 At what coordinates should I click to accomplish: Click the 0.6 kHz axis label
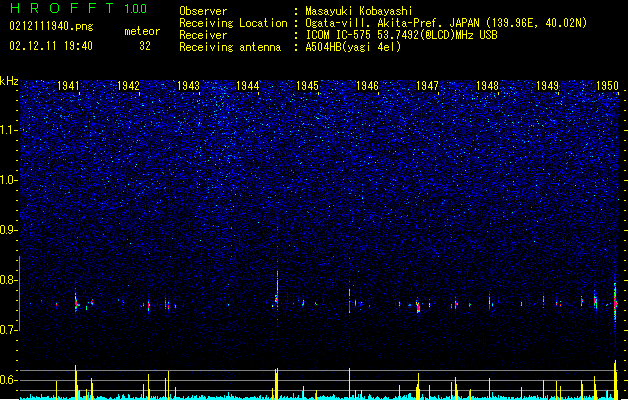click(x=8, y=380)
